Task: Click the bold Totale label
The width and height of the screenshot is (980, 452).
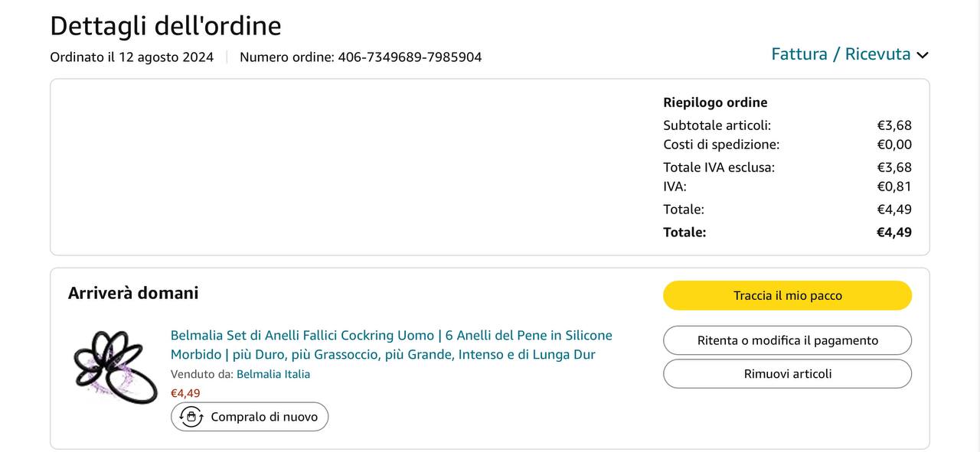Action: click(x=684, y=233)
